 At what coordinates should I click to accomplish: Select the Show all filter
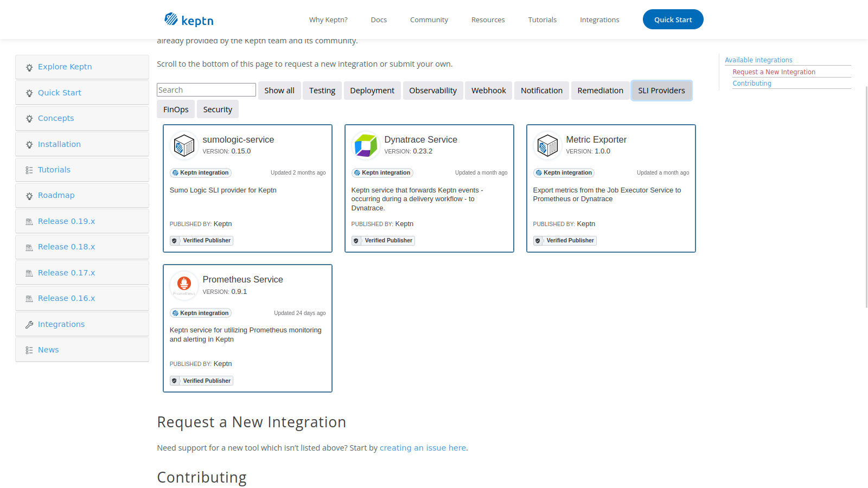pos(279,91)
